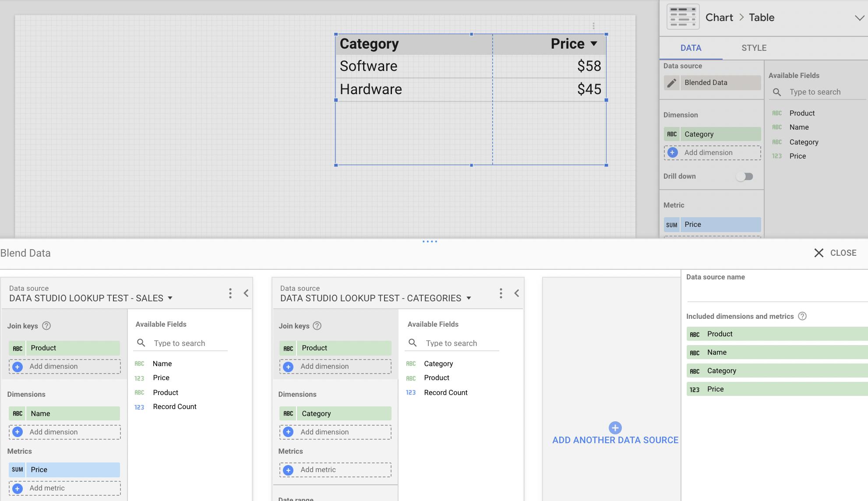Click the Category dimension chip in CATEGORIES
The height and width of the screenshot is (501, 868).
[335, 413]
